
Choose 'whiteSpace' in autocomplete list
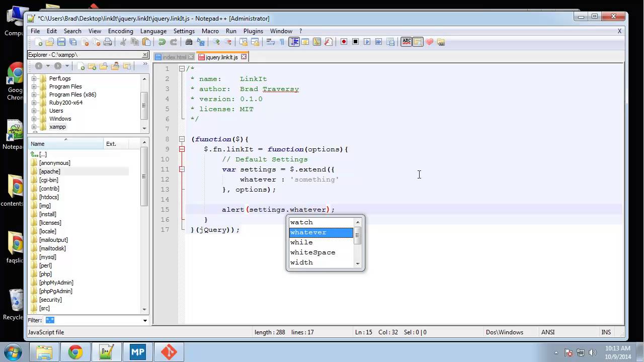[321, 252]
